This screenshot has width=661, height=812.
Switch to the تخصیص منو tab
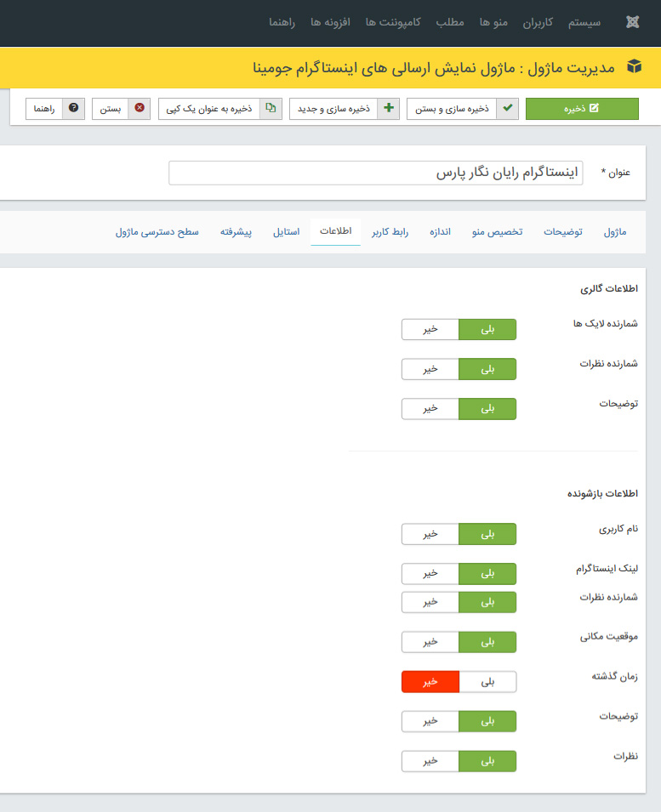click(x=498, y=232)
